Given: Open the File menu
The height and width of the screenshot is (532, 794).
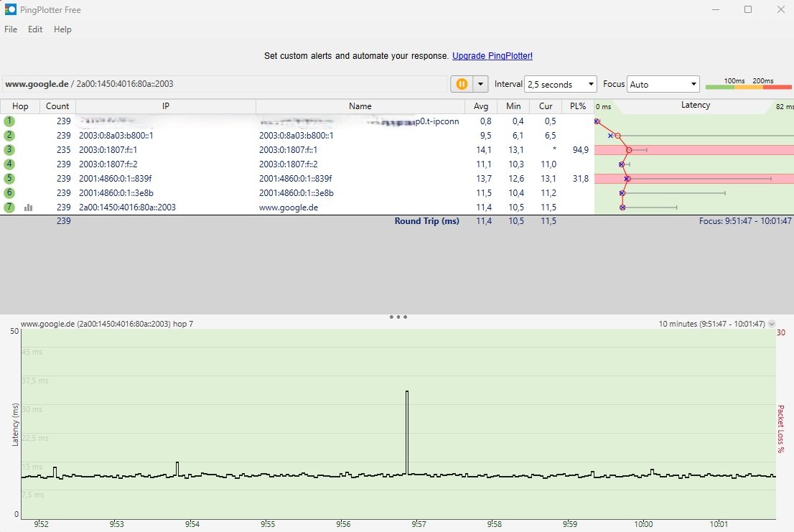Looking at the screenshot, I should click(x=11, y=29).
